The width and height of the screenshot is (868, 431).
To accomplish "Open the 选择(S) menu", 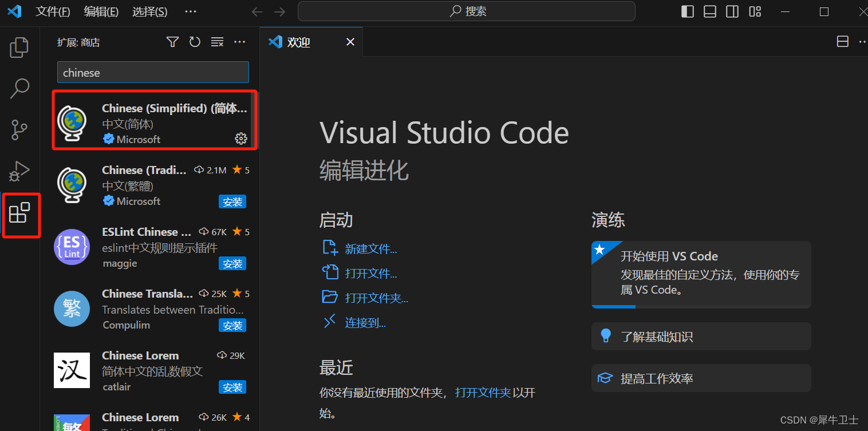I will coord(149,11).
